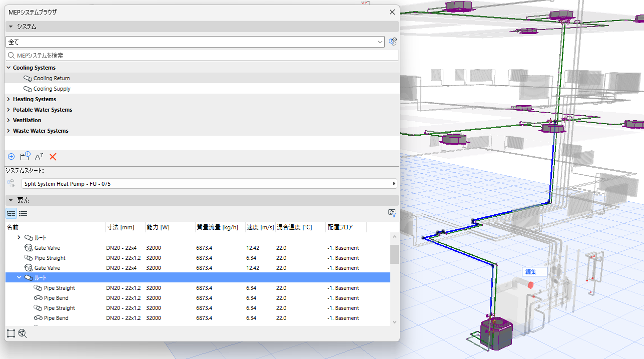Collapse the Cooling Systems group
644x359 pixels.
click(9, 68)
